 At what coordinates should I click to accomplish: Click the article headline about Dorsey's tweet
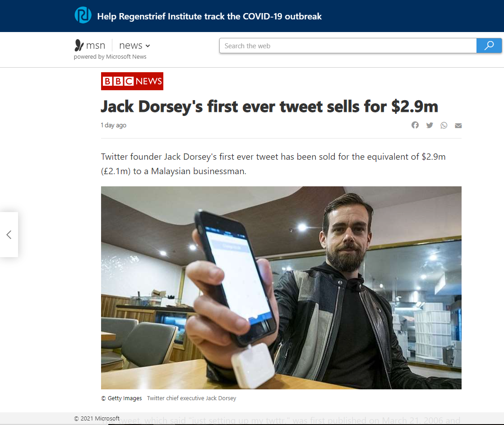click(x=269, y=106)
